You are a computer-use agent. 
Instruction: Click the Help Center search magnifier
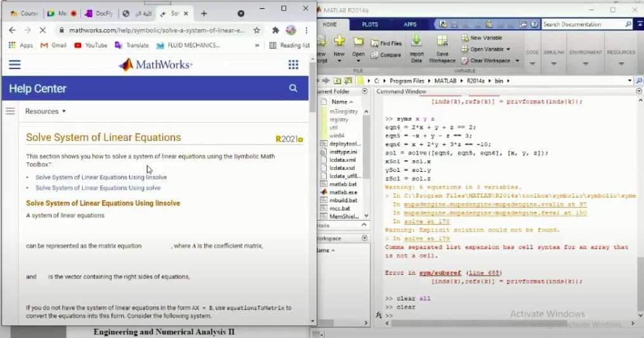293,89
